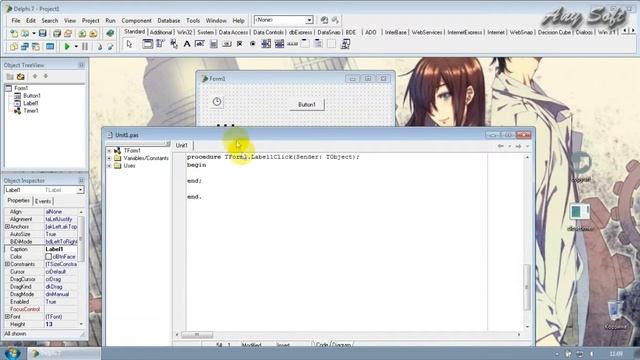Pick the Edit component in palette
Viewport: 640px width, 360px height.
(x=200, y=44)
